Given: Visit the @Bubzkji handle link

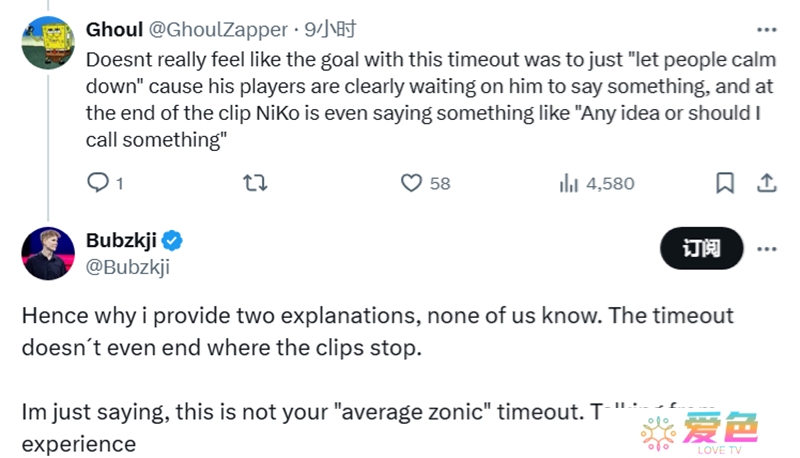Looking at the screenshot, I should (128, 267).
